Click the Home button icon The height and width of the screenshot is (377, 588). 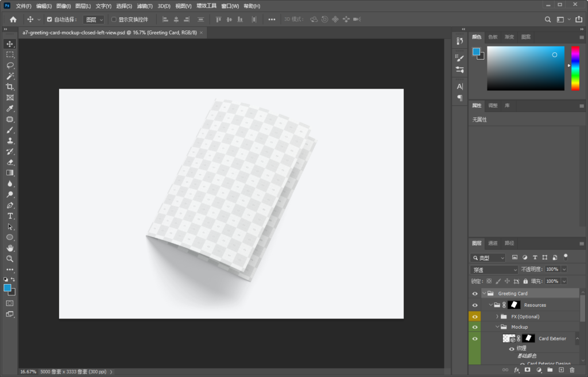(13, 20)
